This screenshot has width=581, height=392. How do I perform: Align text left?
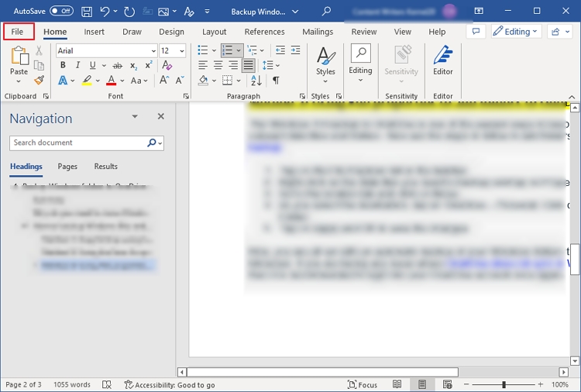point(203,65)
